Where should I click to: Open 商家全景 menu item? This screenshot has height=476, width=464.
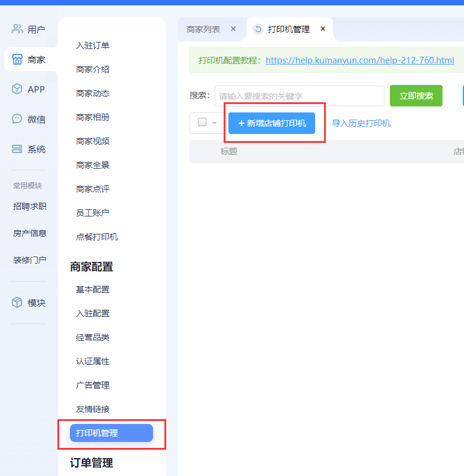93,165
